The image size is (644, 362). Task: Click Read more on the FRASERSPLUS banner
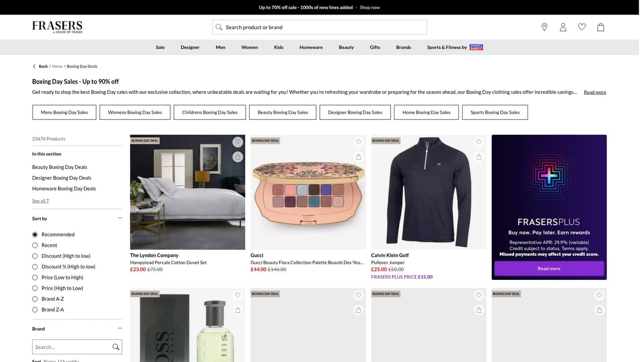point(549,268)
